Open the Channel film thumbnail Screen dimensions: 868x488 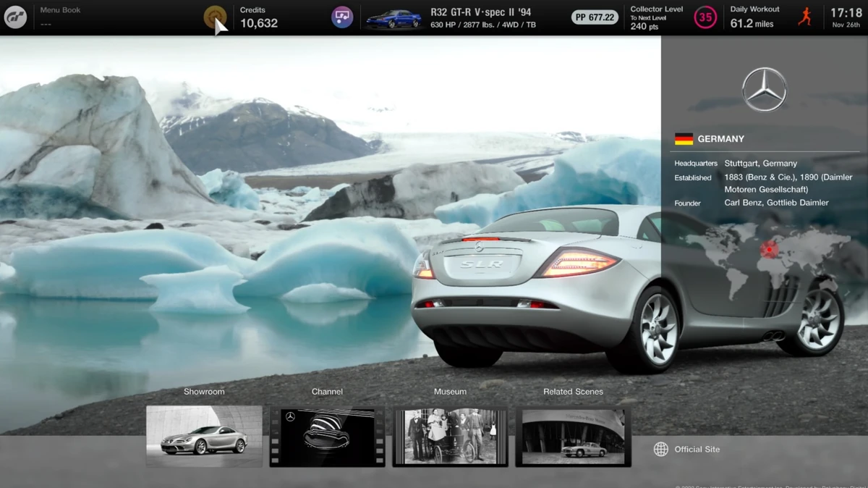(327, 437)
